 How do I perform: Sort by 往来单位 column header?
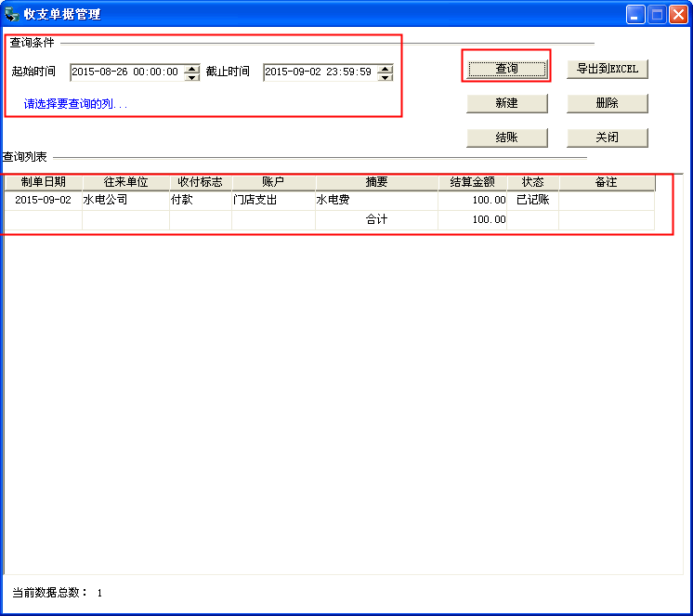coord(126,182)
